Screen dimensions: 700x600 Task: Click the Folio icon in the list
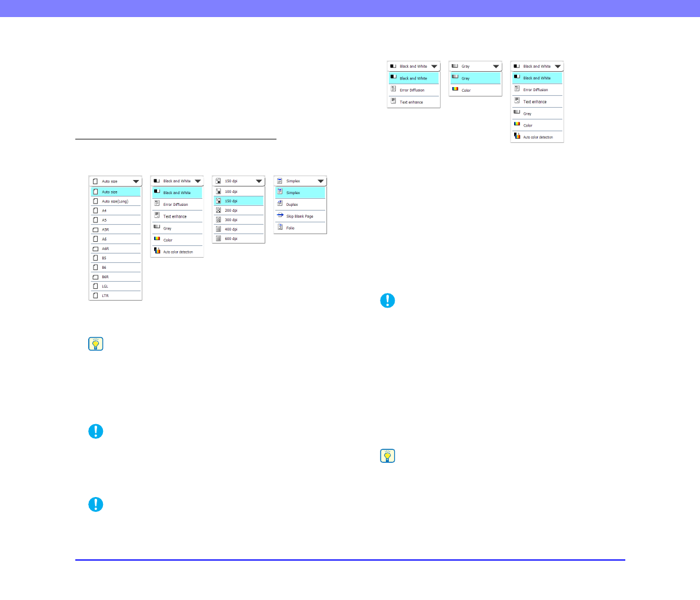click(x=280, y=227)
